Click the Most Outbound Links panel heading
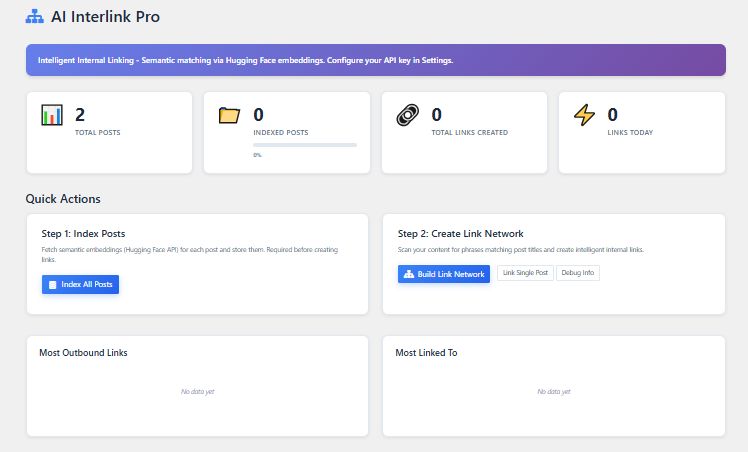The height and width of the screenshot is (452, 748). (x=83, y=353)
